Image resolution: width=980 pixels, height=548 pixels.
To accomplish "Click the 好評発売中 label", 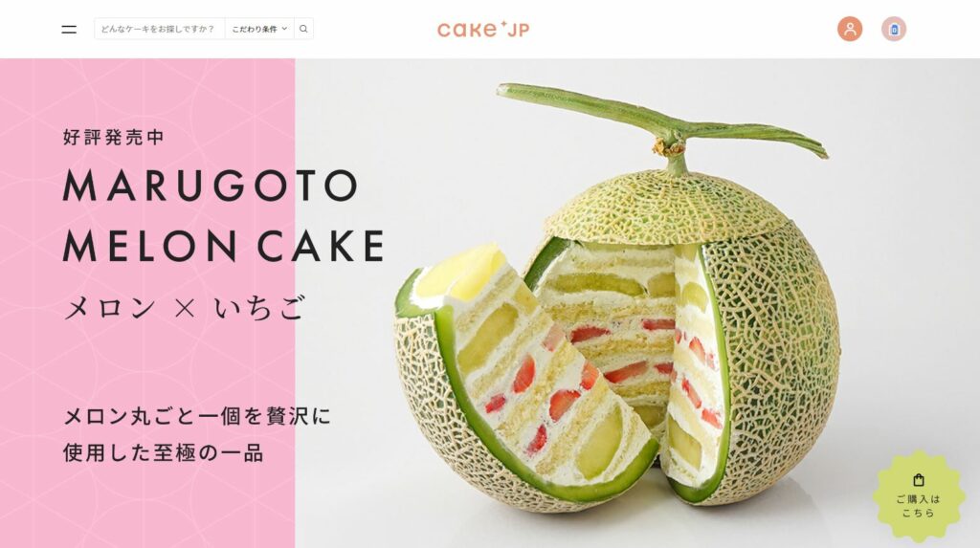I will coord(114,137).
